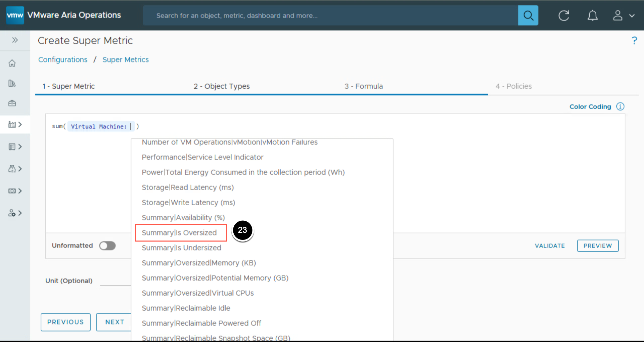The width and height of the screenshot is (644, 342).
Task: Choose Summary|Is Undersized from list
Action: coord(181,248)
